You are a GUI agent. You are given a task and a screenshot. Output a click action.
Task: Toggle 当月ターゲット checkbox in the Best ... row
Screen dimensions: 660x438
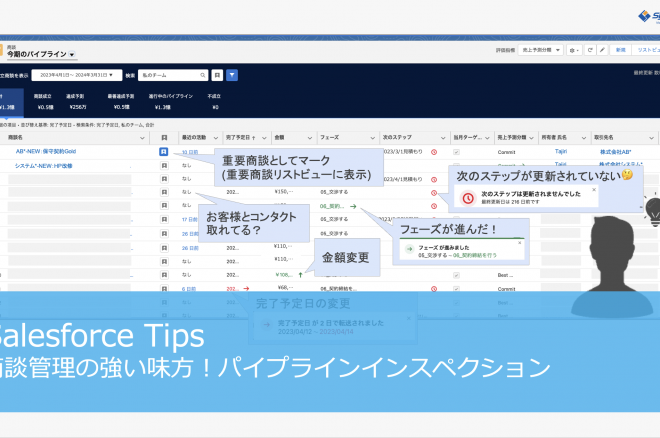click(456, 275)
